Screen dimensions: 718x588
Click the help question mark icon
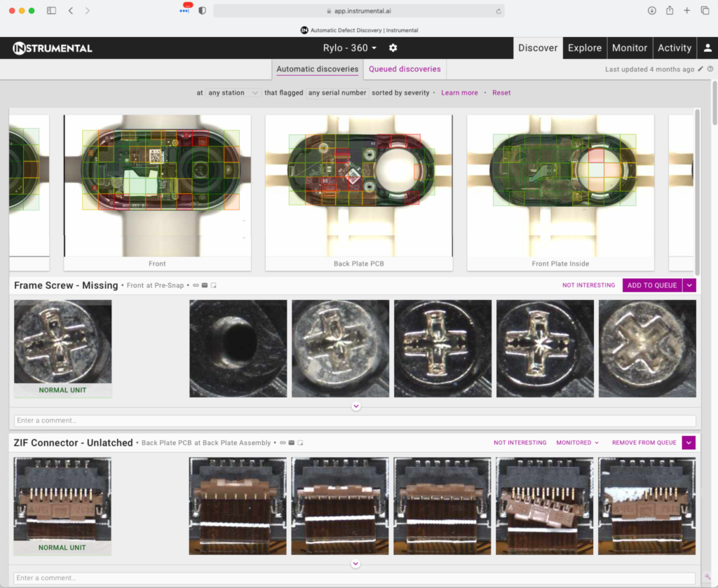(x=710, y=69)
